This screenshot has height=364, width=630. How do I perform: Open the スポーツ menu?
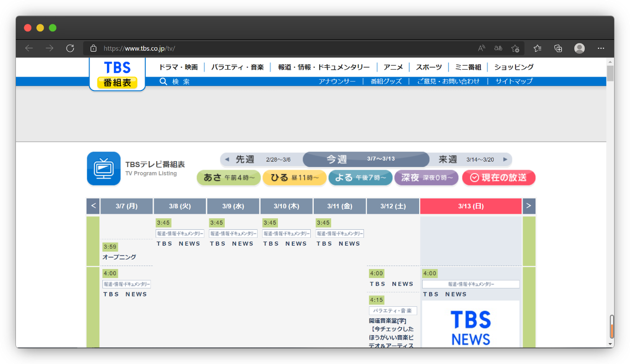(x=429, y=67)
